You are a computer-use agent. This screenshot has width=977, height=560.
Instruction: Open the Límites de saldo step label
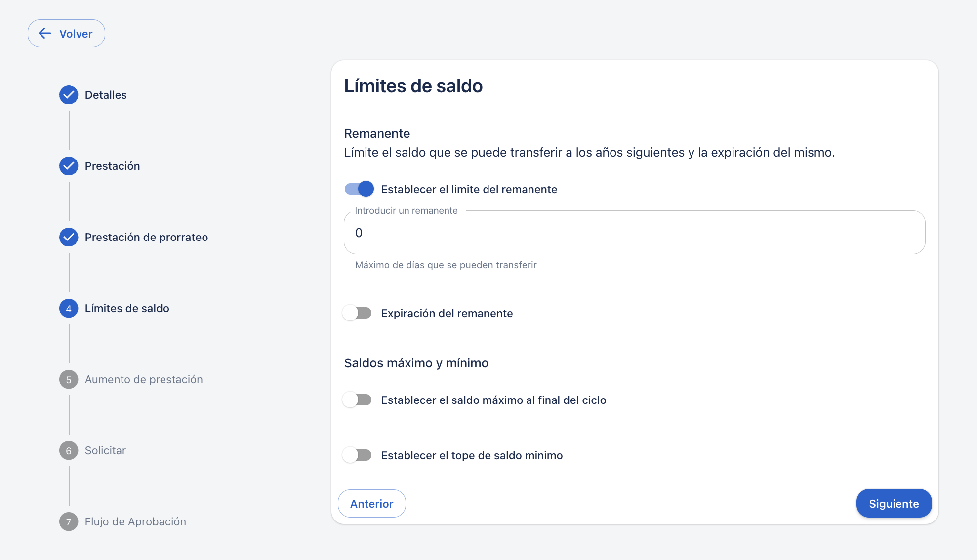coord(127,308)
